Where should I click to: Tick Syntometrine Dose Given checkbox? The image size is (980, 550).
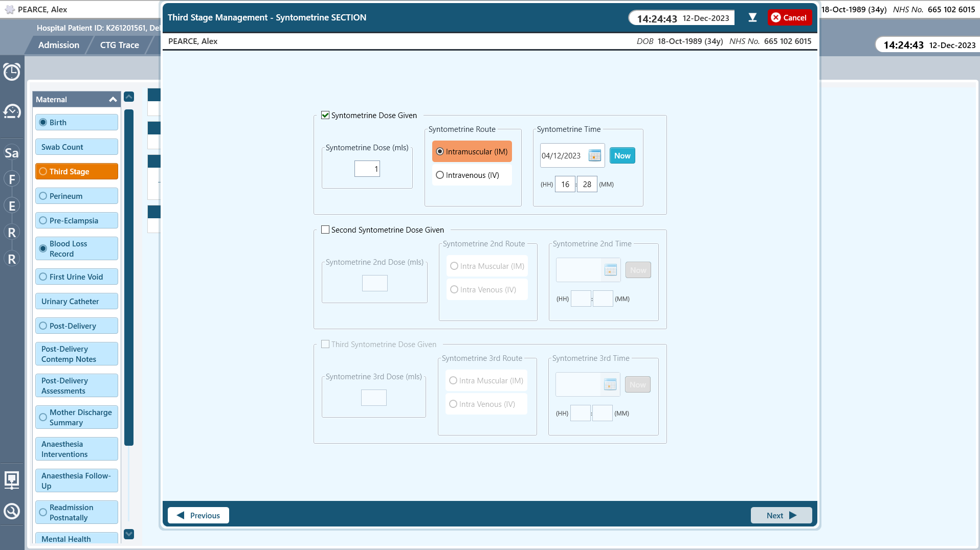(x=325, y=115)
